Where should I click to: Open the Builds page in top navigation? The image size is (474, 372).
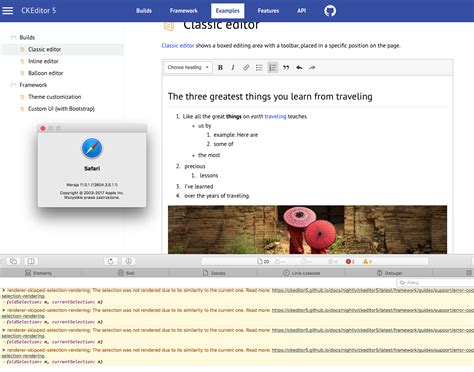[x=144, y=11]
